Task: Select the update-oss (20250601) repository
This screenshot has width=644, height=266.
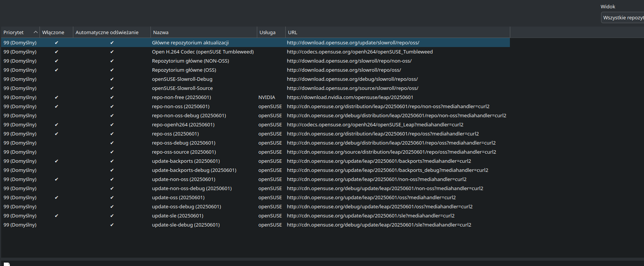Action: (178, 197)
